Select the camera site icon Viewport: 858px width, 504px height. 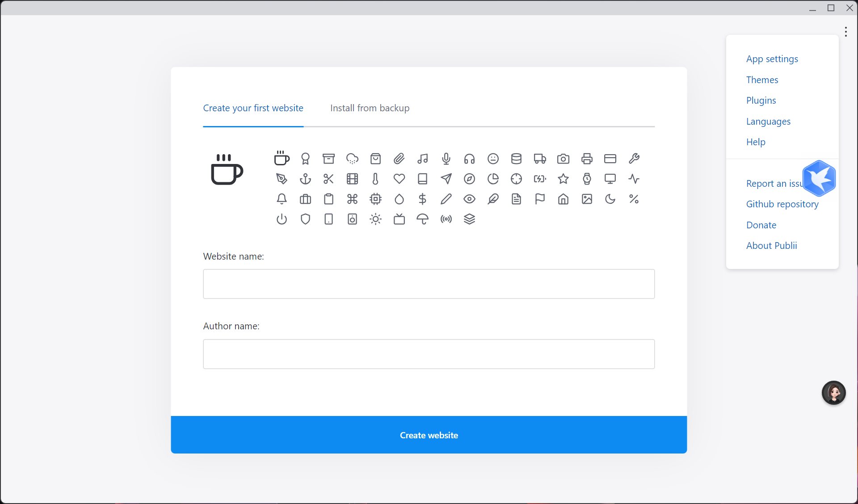(563, 159)
